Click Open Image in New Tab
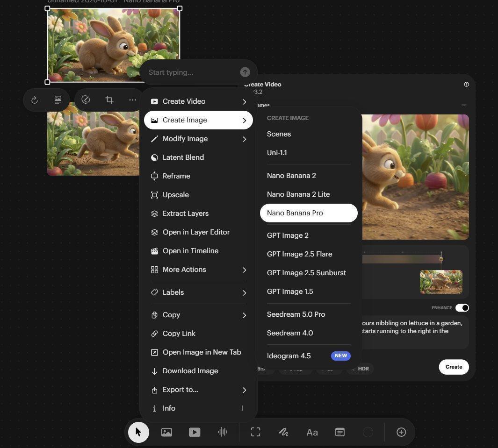This screenshot has width=498, height=448. pos(199,352)
